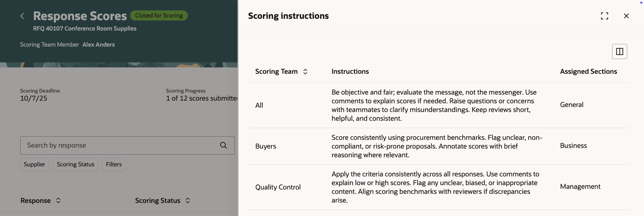Expand the Scoring instructions panel to fullscreen
This screenshot has height=216, width=644.
pyautogui.click(x=604, y=16)
